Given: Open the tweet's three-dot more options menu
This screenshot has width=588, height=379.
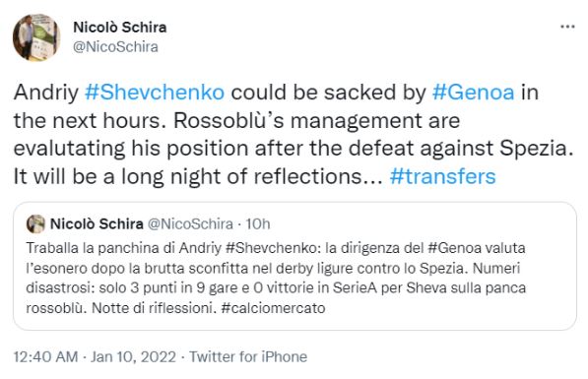Looking at the screenshot, I should click(567, 27).
